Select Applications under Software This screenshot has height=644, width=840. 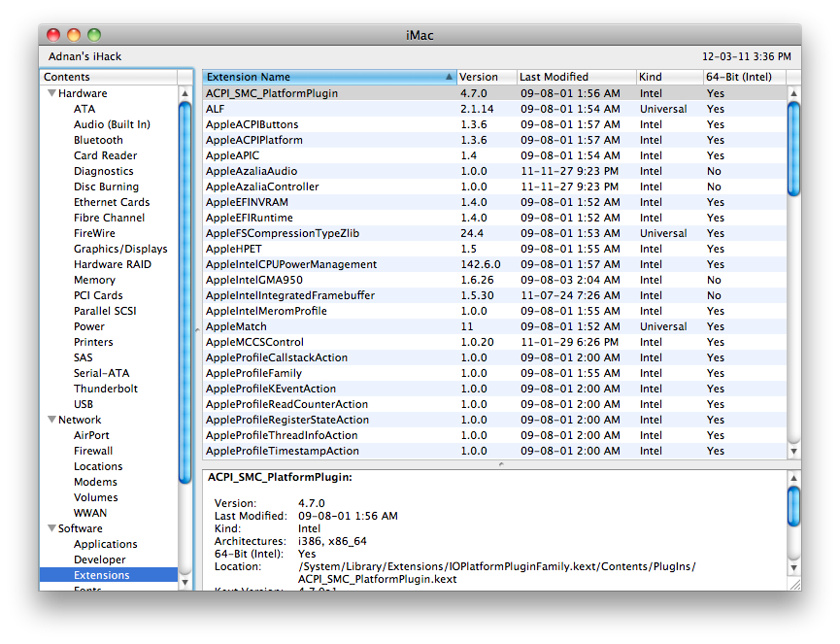click(x=106, y=544)
